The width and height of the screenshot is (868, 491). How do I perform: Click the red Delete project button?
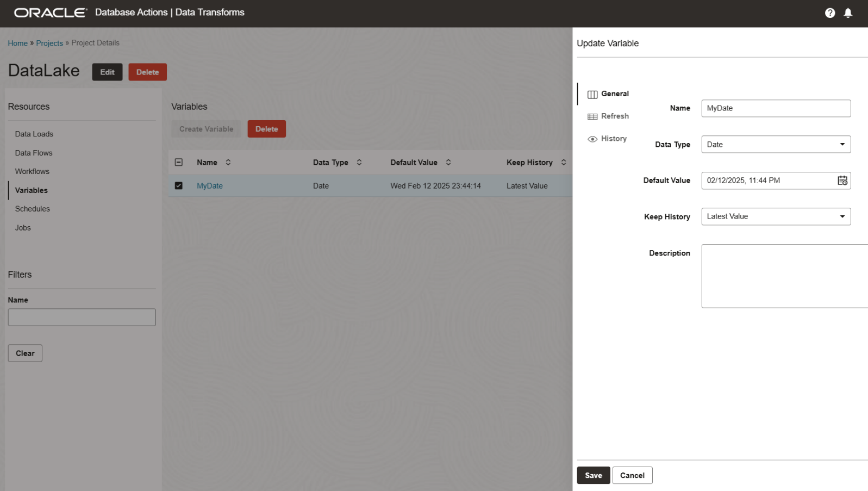tap(148, 72)
